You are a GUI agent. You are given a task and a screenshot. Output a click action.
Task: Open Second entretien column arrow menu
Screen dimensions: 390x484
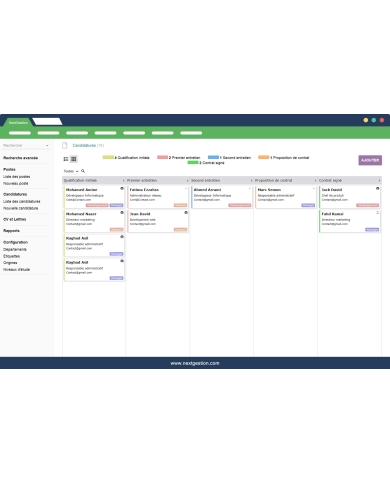click(x=251, y=181)
